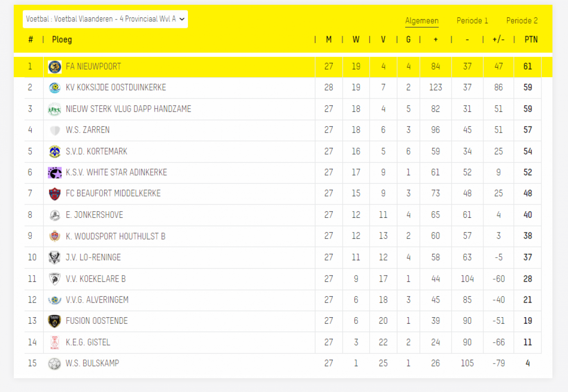Image resolution: width=568 pixels, height=392 pixels.
Task: Select the Periode 2 tab
Action: [x=522, y=21]
